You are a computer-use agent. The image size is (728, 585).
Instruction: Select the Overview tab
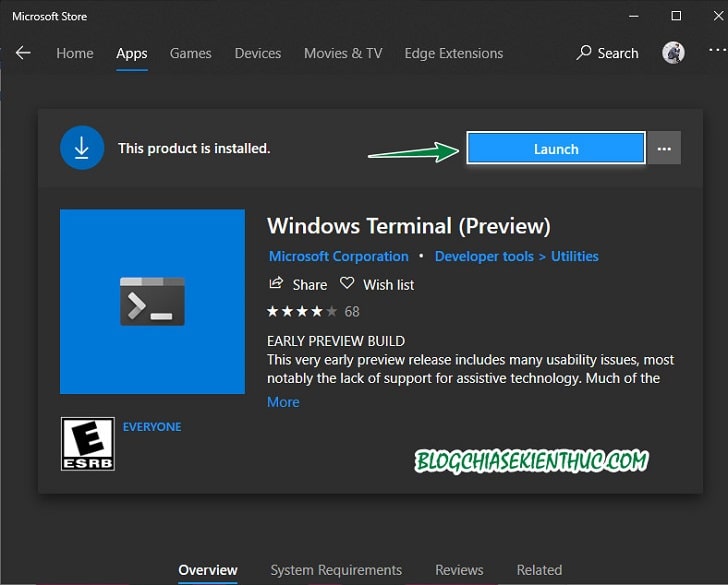[x=208, y=570]
